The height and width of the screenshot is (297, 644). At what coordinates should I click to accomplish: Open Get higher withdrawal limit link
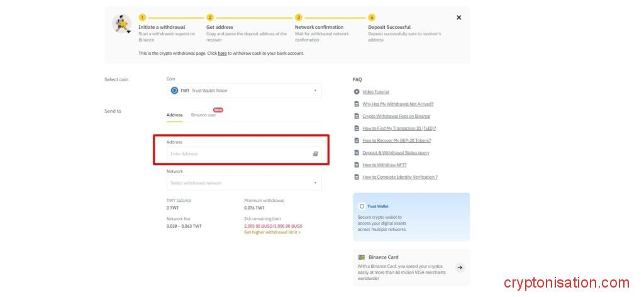click(x=272, y=232)
